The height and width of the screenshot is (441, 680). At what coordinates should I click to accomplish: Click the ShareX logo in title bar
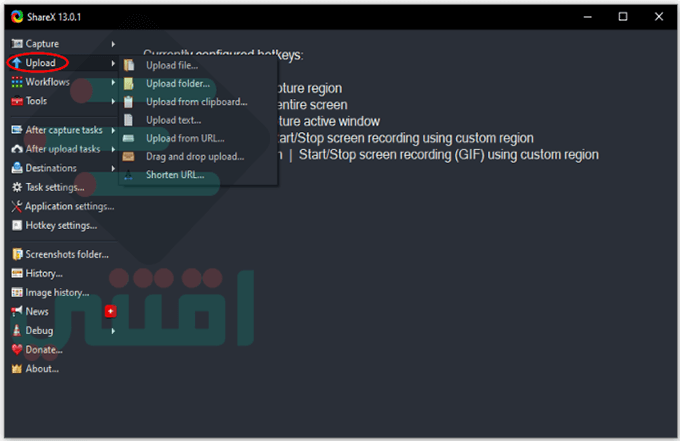tap(17, 16)
